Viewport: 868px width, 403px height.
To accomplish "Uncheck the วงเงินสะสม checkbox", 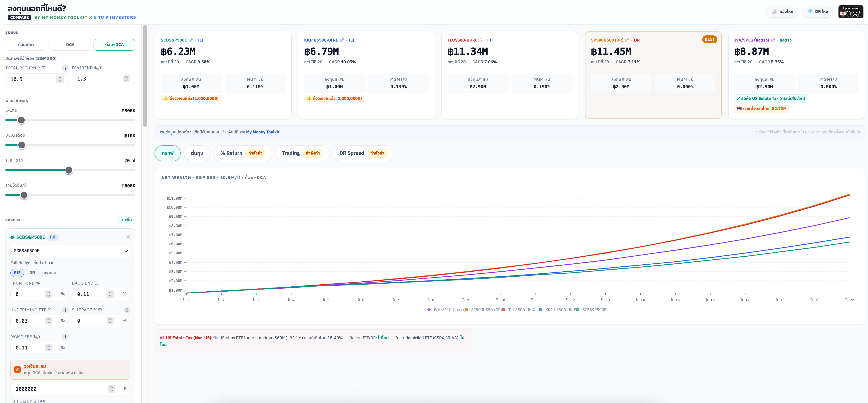I will click(17, 369).
